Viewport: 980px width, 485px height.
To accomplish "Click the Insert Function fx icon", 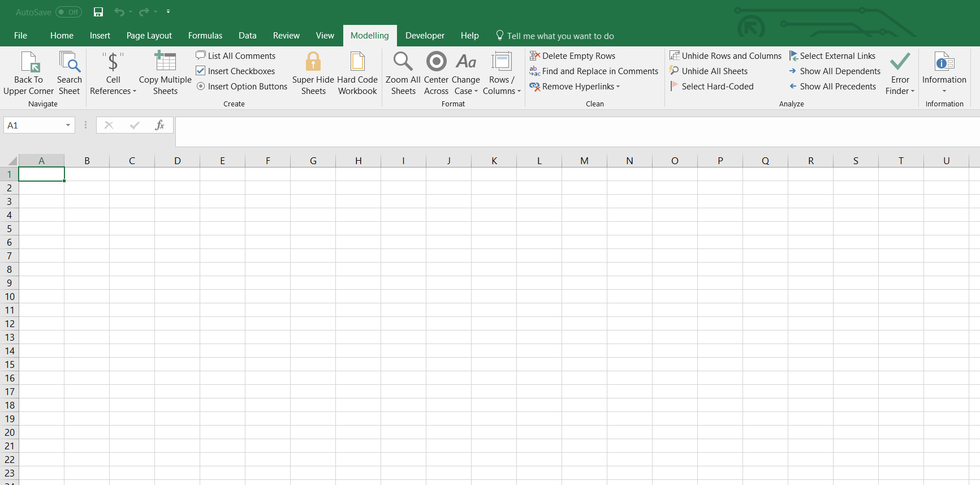I will tap(159, 125).
